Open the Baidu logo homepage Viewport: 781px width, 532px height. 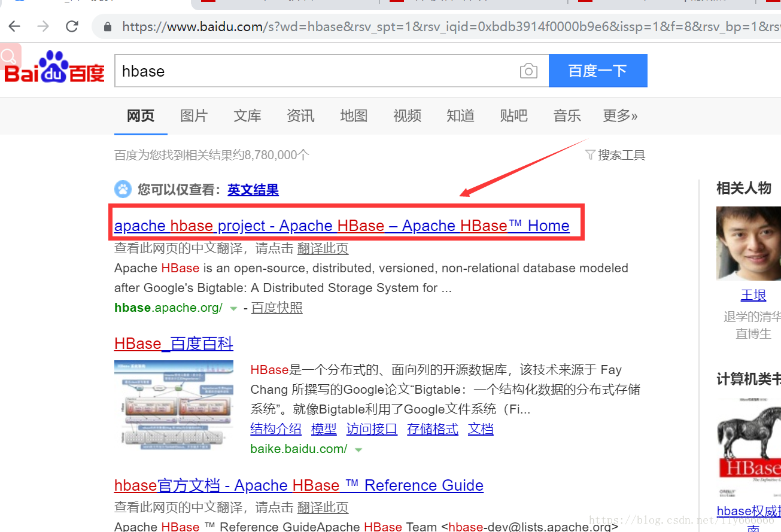pyautogui.click(x=54, y=68)
